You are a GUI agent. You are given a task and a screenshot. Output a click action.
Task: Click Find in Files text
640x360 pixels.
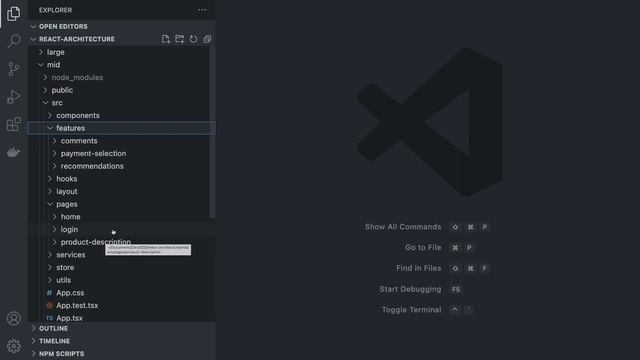pyautogui.click(x=418, y=268)
